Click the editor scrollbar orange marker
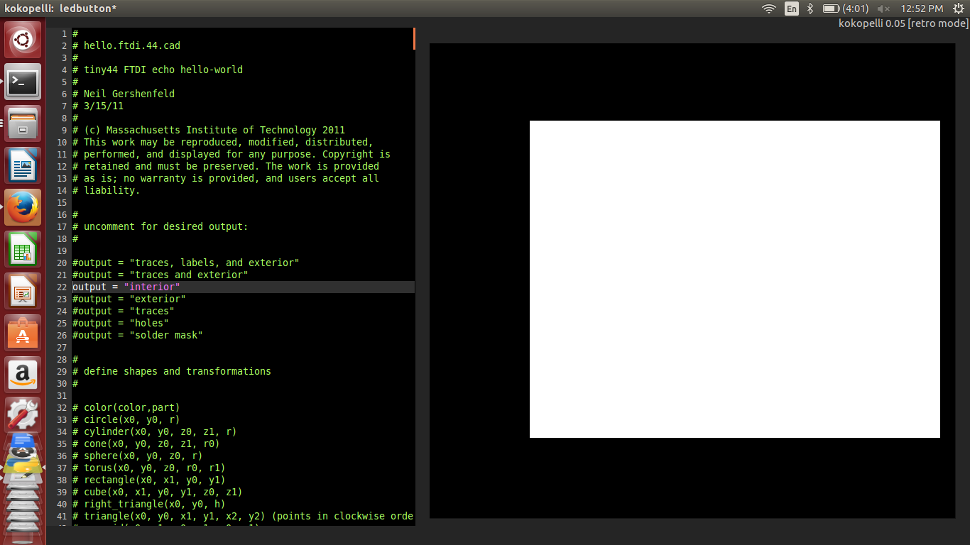This screenshot has width=970, height=545. 414,38
